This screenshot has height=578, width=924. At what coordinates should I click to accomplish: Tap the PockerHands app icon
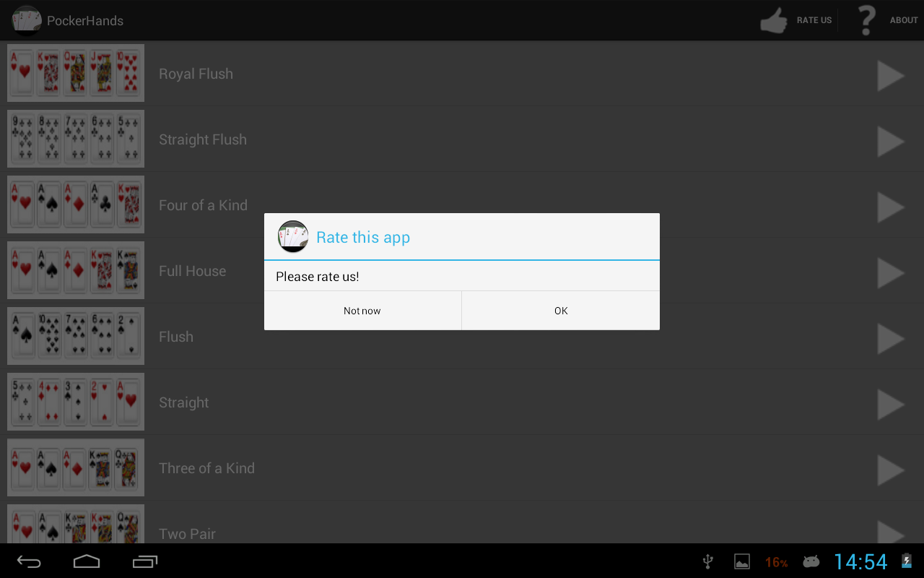click(27, 20)
